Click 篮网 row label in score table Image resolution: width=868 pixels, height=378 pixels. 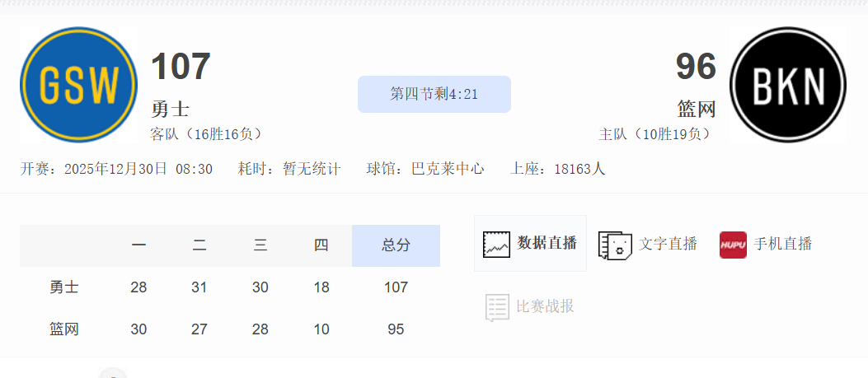click(x=64, y=329)
